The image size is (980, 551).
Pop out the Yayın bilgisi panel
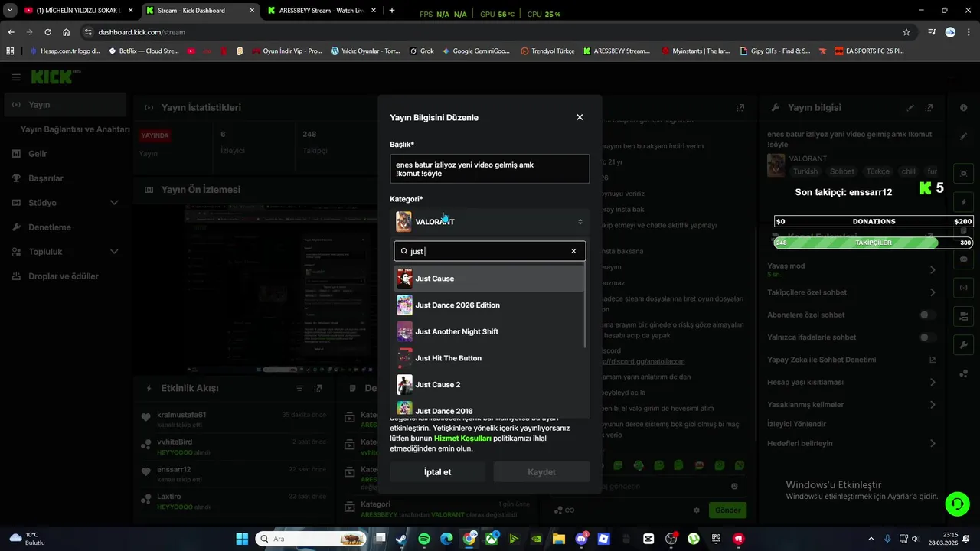click(929, 108)
